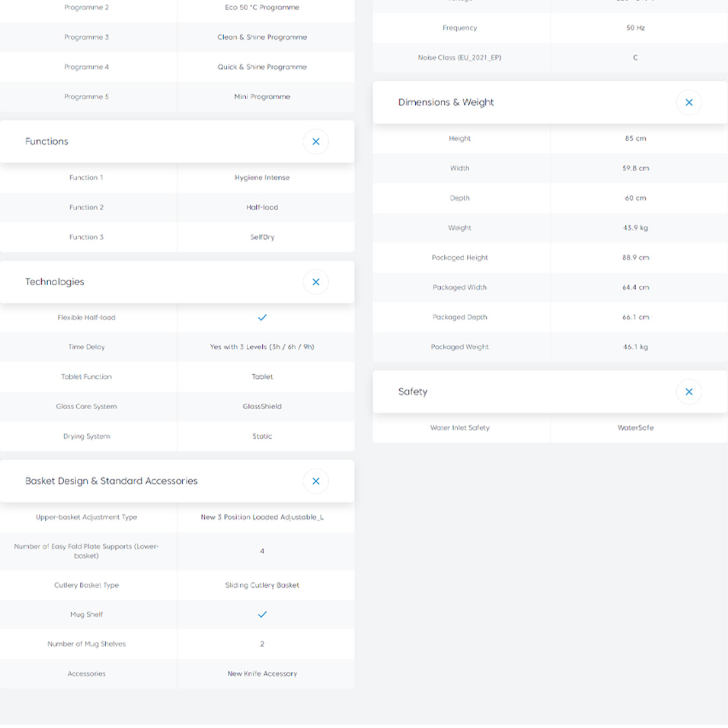Viewport: 728px width, 728px height.
Task: Select the Sliding Cutlery Basket value
Action: point(262,585)
